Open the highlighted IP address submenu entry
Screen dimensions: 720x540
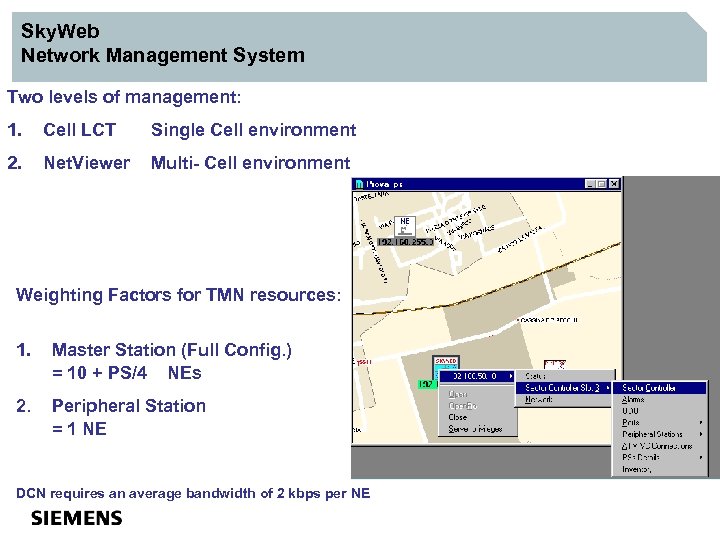[x=477, y=376]
